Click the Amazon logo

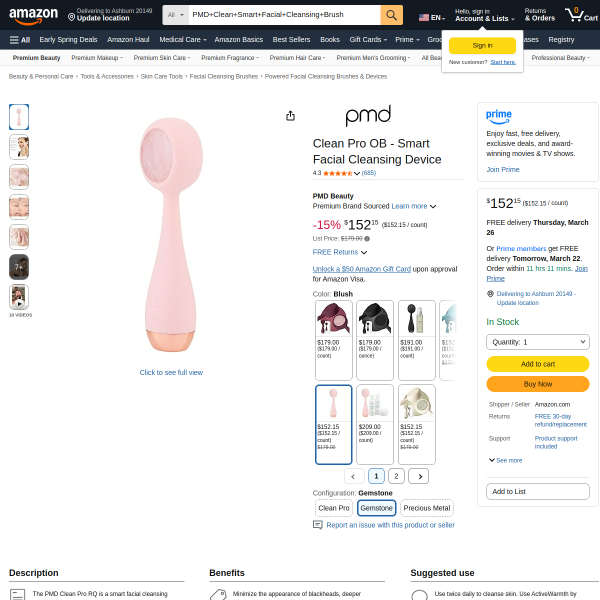coord(33,16)
